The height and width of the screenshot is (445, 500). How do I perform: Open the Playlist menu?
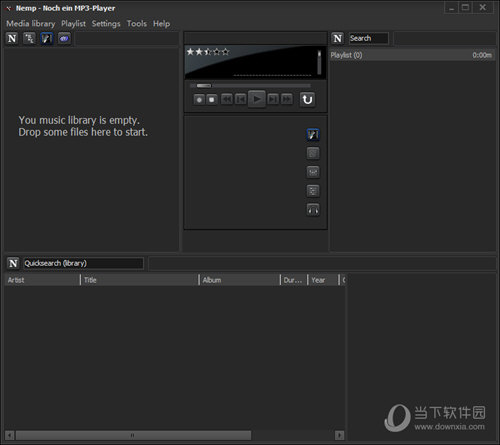click(x=73, y=24)
